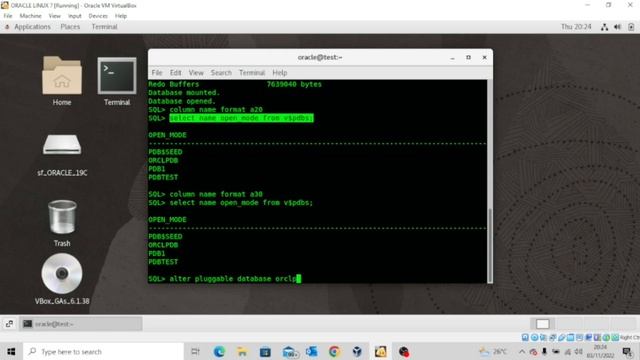The image size is (640, 360).
Task: Open the VirtualBox Machine menu
Action: pos(31,16)
